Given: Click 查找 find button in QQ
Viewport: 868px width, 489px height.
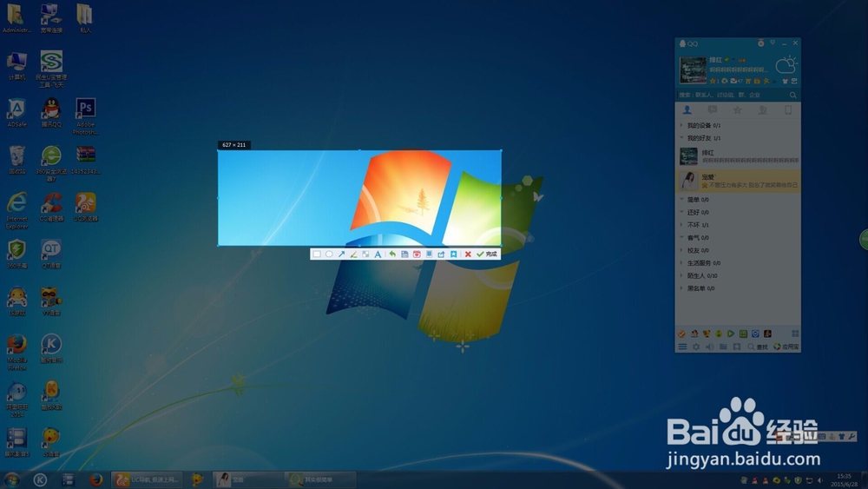Looking at the screenshot, I should coord(757,347).
